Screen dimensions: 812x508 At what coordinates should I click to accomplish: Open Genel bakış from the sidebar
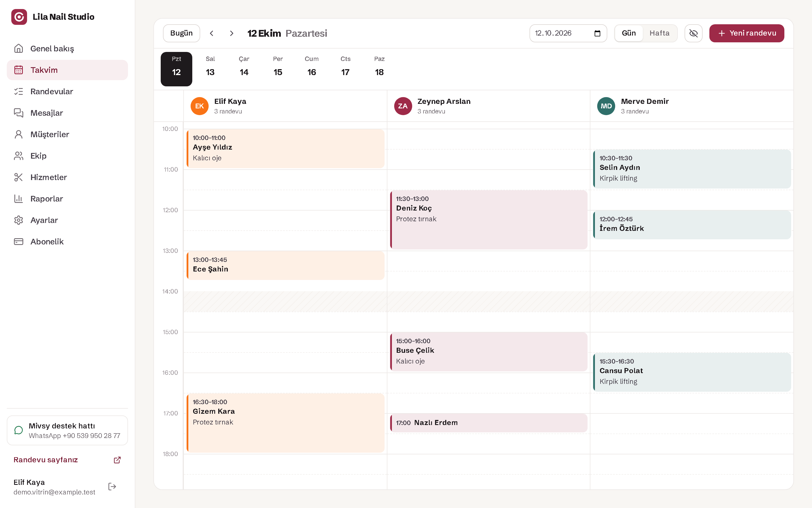click(x=67, y=48)
